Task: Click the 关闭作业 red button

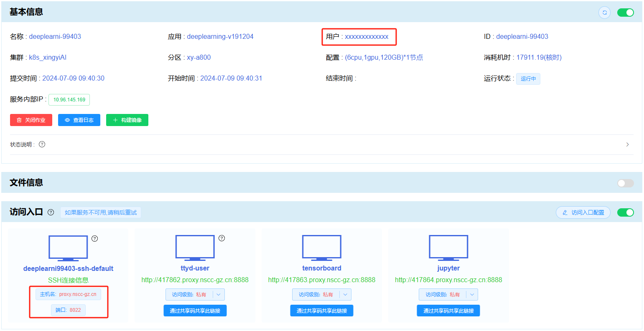Action: coord(31,120)
